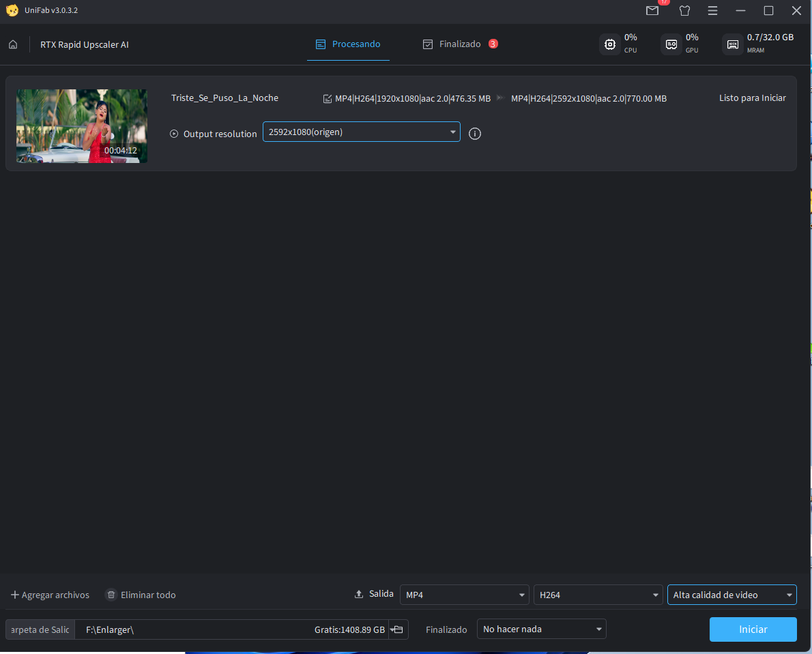Click the home icon
Viewport: 812px width, 654px height.
[13, 45]
